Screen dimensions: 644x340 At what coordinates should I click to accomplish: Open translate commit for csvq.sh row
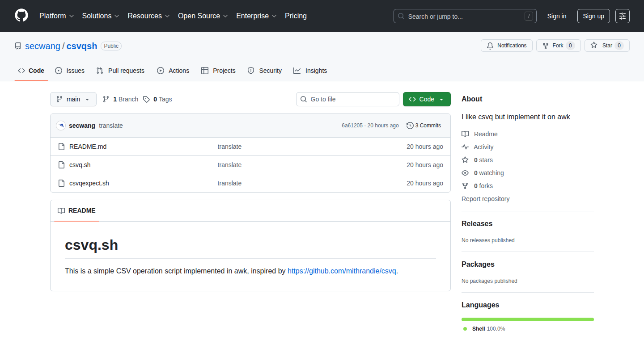tap(229, 165)
